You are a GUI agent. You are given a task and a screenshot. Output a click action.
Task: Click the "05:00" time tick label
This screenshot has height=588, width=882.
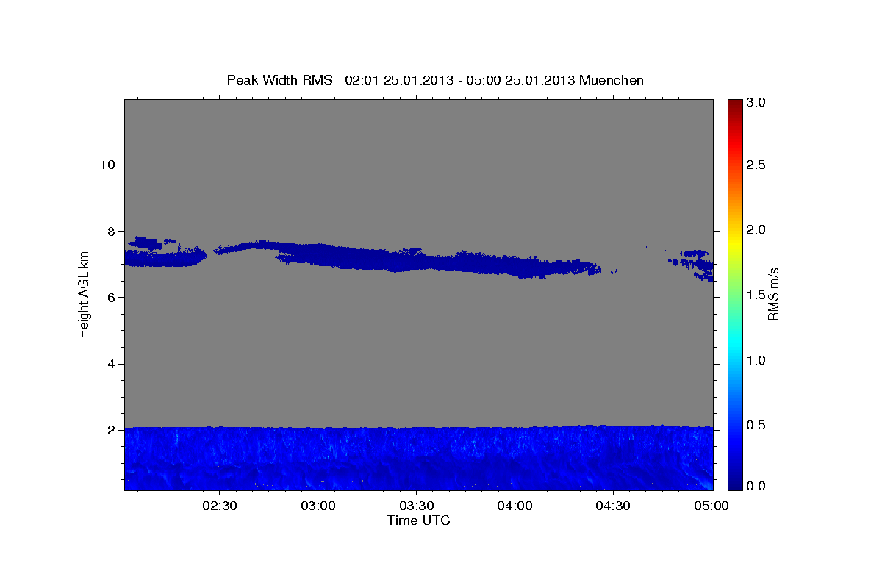[x=711, y=506]
